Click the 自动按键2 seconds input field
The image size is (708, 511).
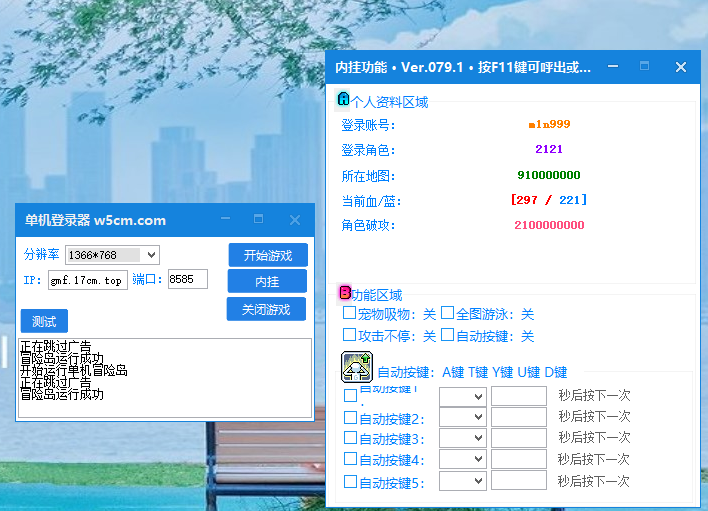tap(519, 417)
